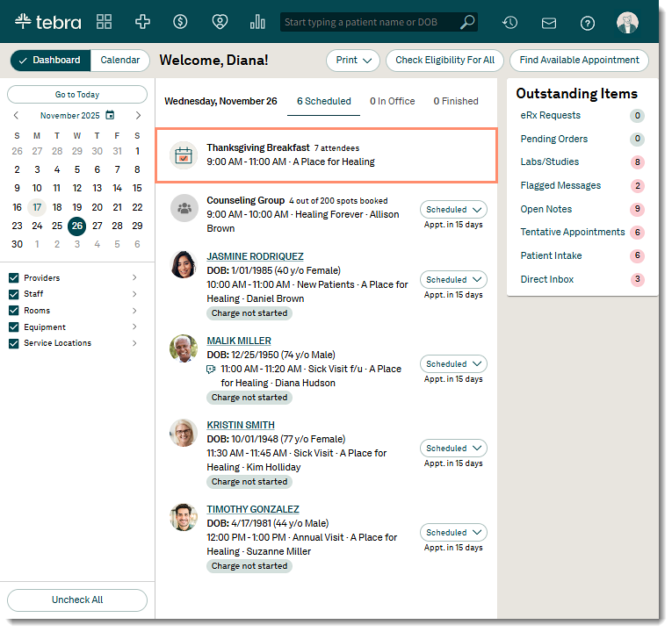Open MALIK MILLER patient link
672x632 pixels.
coord(239,341)
